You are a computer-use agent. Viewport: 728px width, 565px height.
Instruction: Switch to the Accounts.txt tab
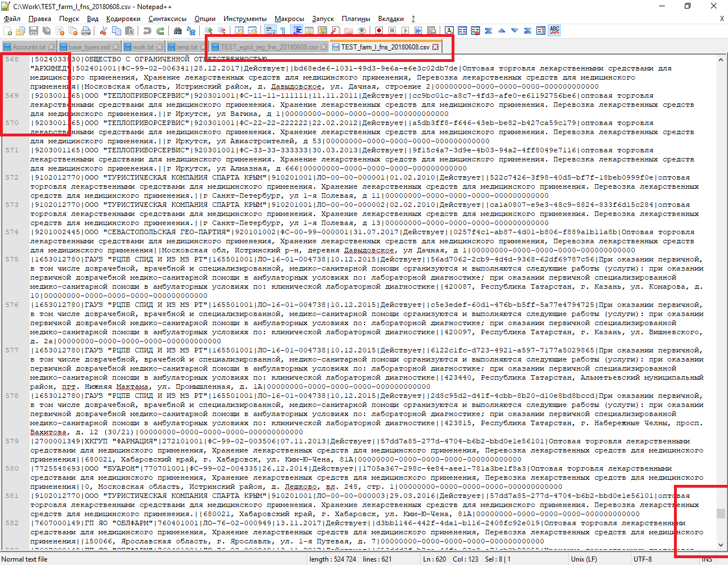coord(28,47)
